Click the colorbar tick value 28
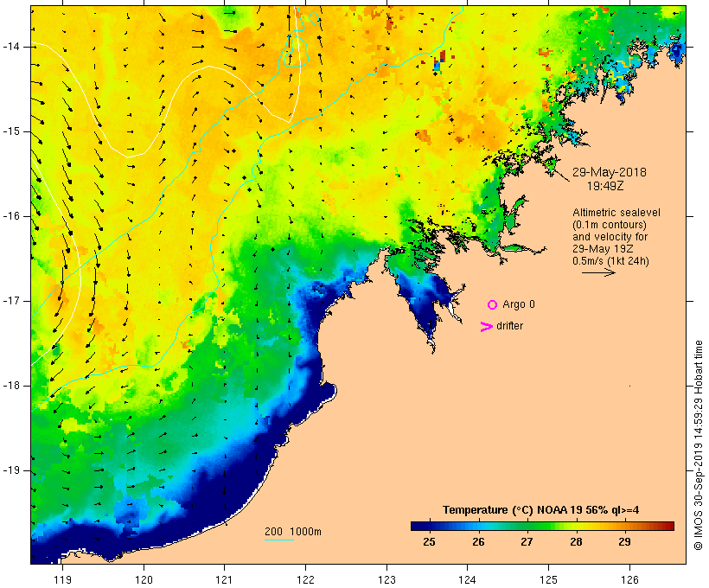Screen dimensions: 709x588 tap(576, 542)
